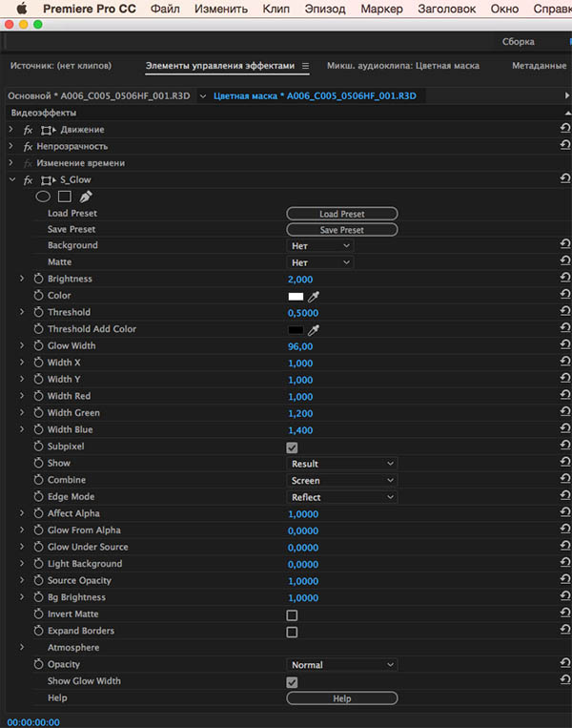
Task: Reset the Brightness parameter
Action: click(565, 278)
